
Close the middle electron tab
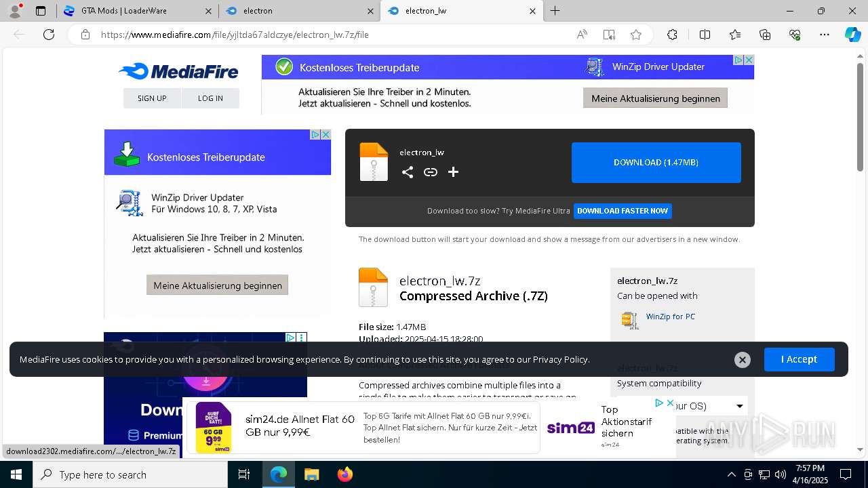pos(370,11)
